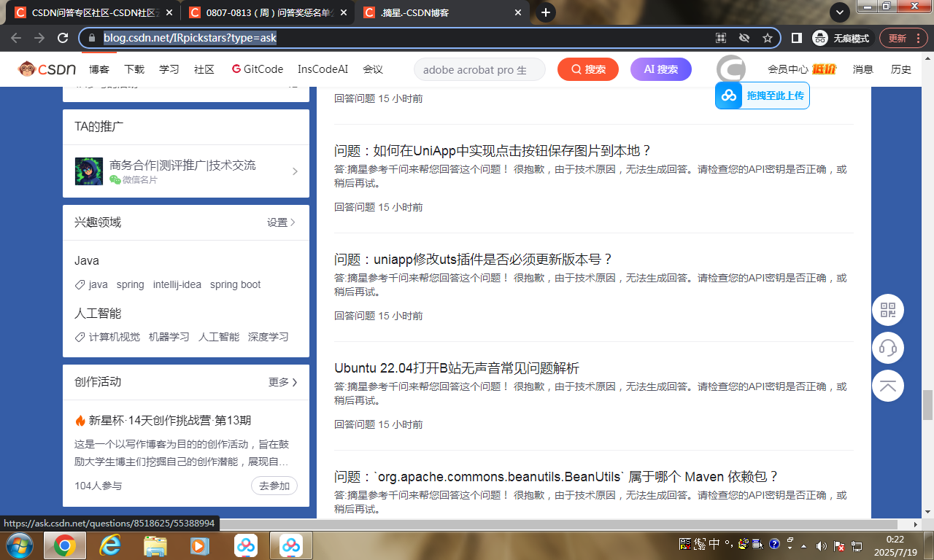
Task: Open the customer service headset button
Action: coord(888,348)
